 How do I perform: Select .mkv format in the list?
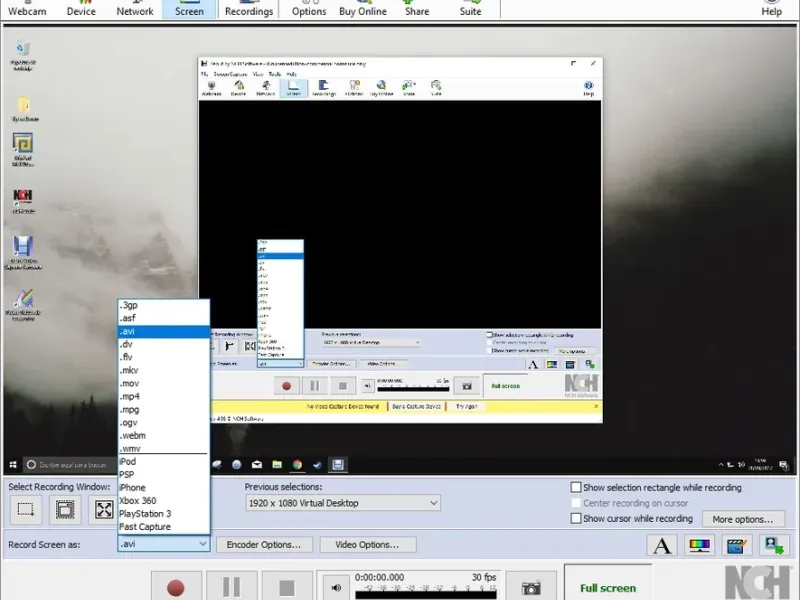click(x=130, y=370)
